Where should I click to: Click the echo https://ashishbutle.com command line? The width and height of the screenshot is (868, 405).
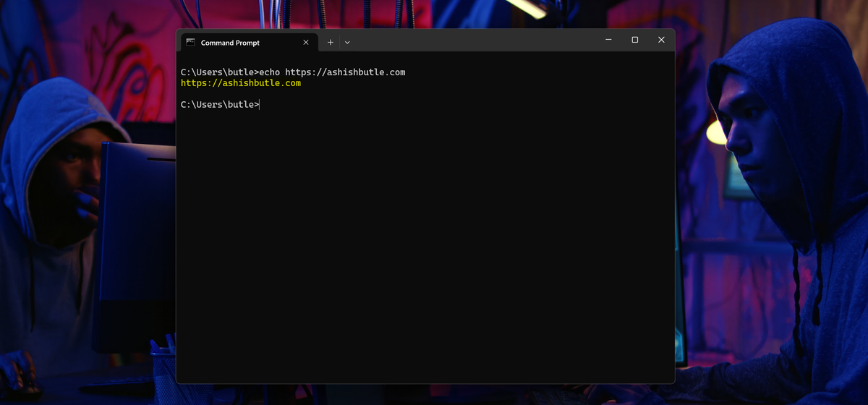(293, 72)
